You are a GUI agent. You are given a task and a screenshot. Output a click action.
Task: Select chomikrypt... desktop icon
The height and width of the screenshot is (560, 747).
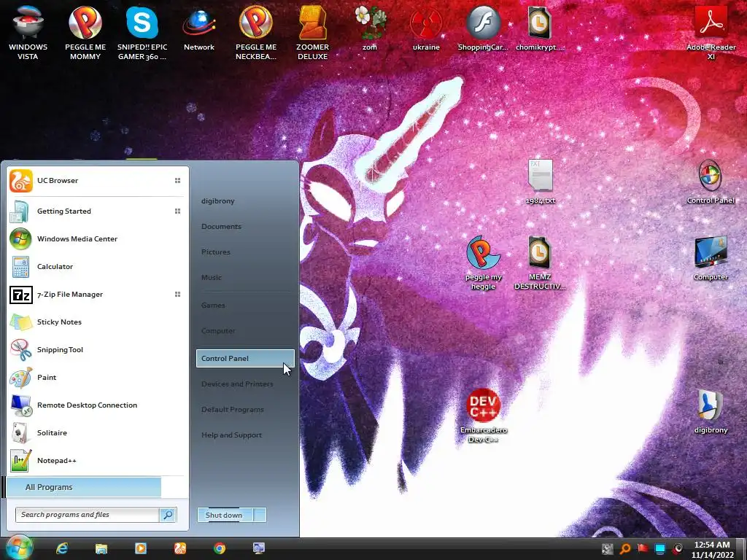click(x=540, y=28)
